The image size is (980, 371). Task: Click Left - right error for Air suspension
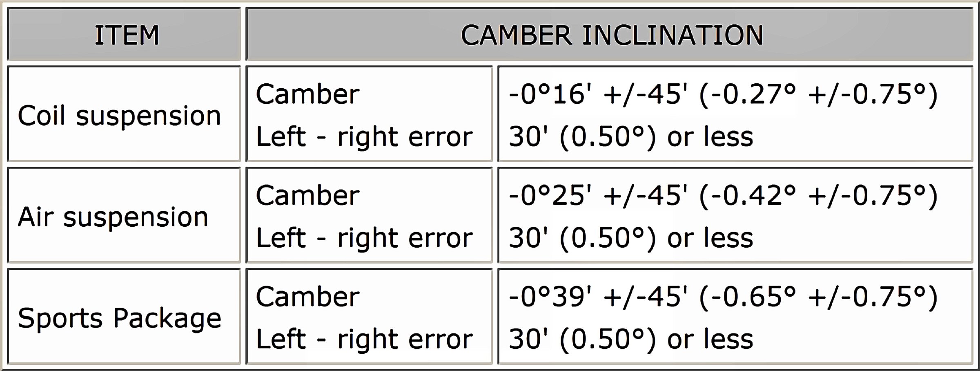[x=364, y=238]
